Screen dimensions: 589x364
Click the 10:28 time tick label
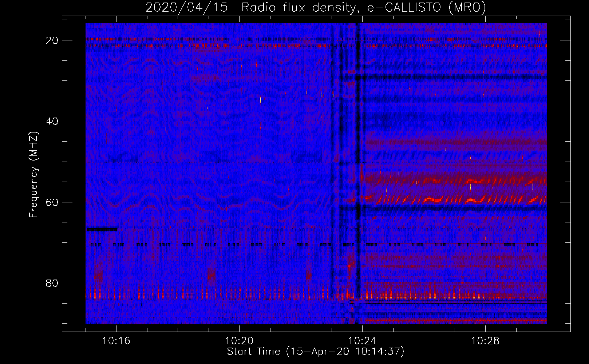click(x=485, y=341)
